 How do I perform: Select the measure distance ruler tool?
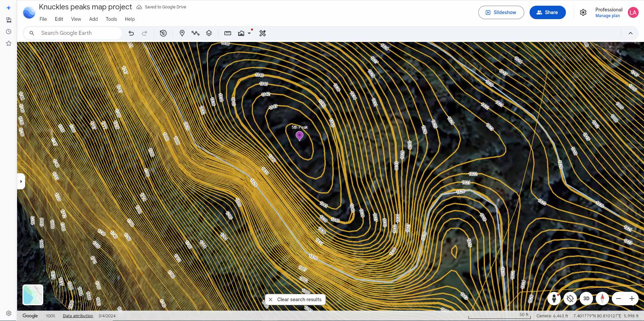click(x=228, y=33)
